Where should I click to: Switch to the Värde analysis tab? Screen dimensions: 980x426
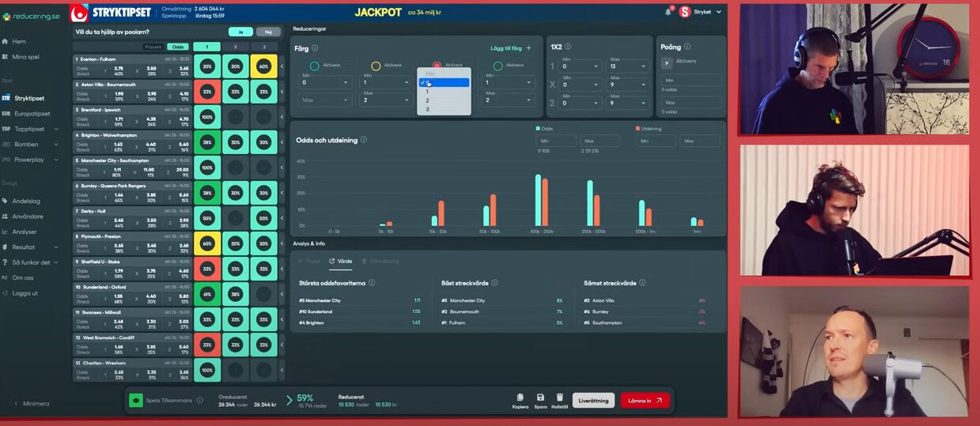tap(341, 261)
